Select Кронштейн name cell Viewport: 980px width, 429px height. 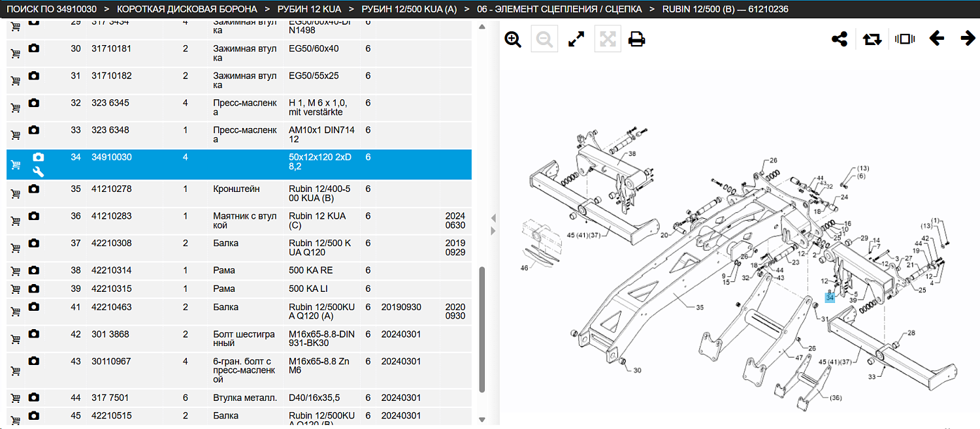(246, 193)
